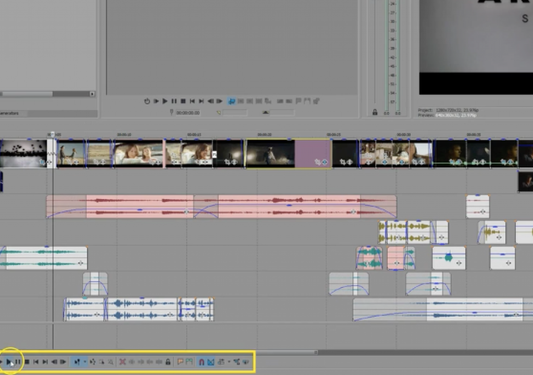Step to next frame in bottom transport
This screenshot has height=375, width=533.
63,362
